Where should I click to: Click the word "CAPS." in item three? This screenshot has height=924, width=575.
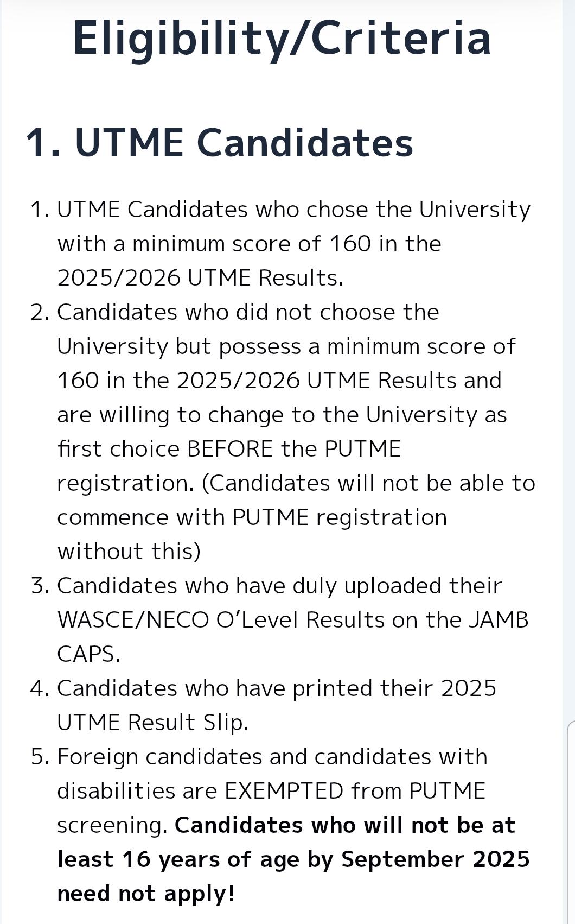point(88,654)
